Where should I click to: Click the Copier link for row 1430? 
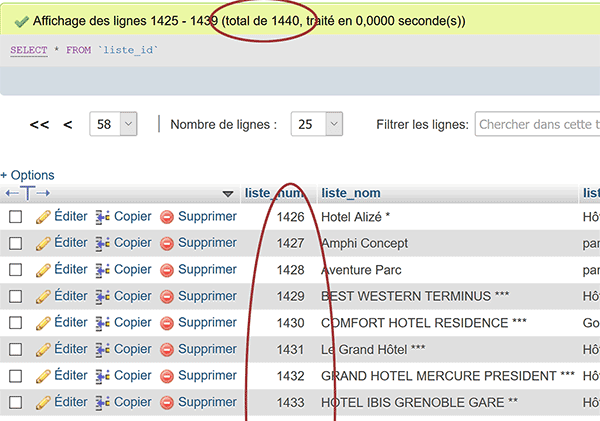(133, 322)
